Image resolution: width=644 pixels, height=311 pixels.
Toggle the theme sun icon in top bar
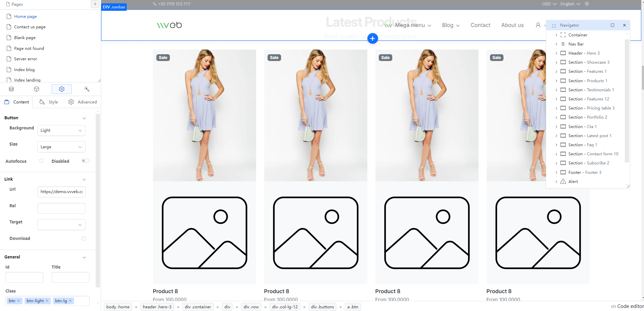[x=587, y=4]
